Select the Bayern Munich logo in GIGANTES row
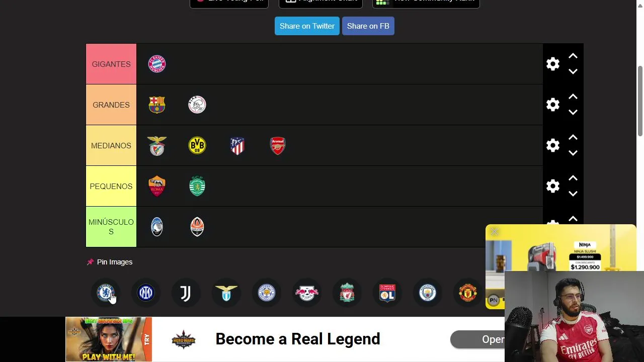The width and height of the screenshot is (644, 362). (157, 64)
